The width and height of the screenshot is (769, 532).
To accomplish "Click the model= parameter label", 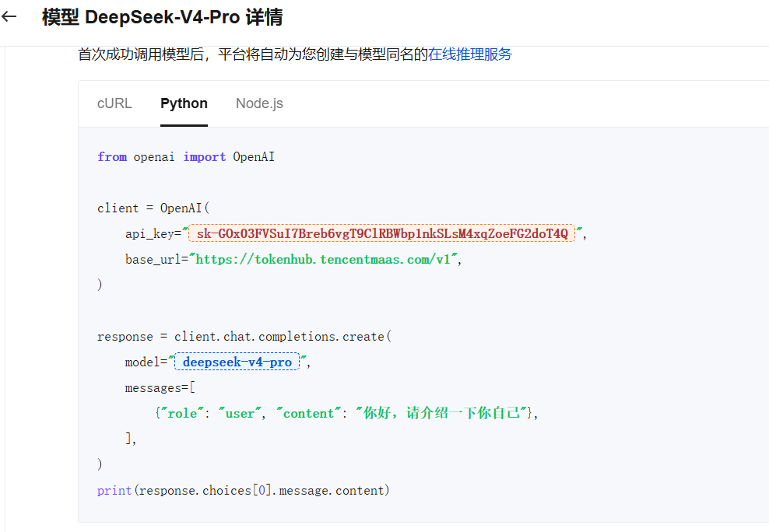I will pos(146,362).
